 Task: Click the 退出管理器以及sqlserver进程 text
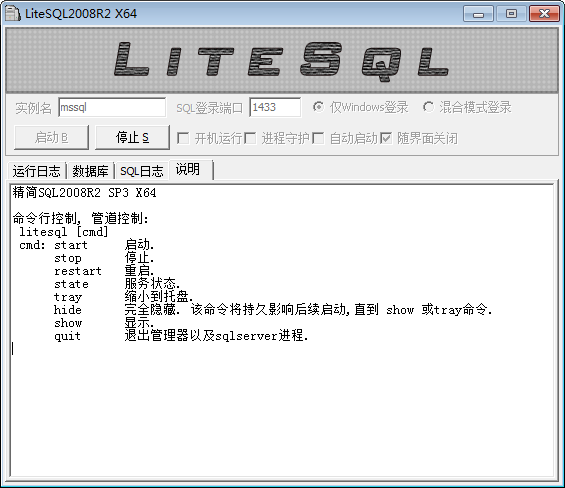click(x=216, y=336)
